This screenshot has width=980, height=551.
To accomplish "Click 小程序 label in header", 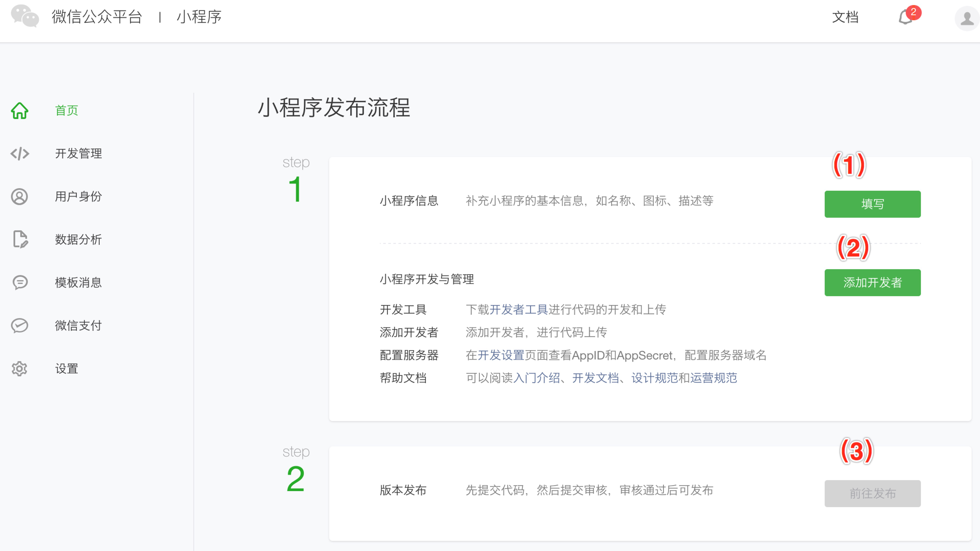I will pyautogui.click(x=199, y=17).
